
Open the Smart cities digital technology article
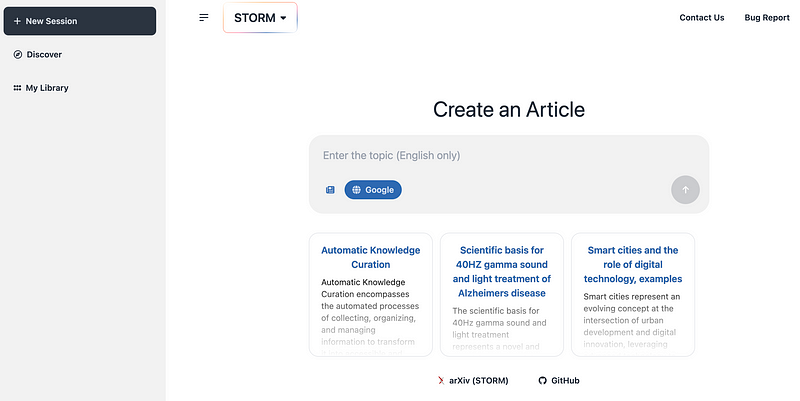(633, 295)
